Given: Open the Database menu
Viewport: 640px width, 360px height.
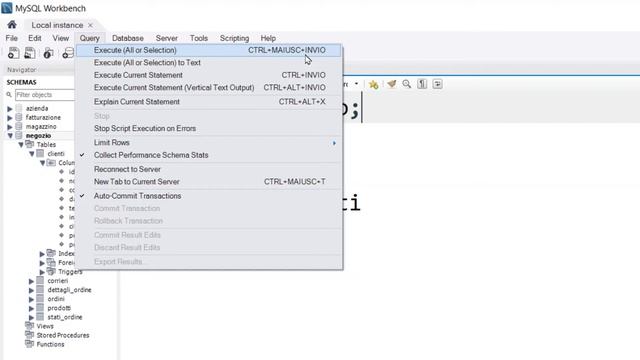Looking at the screenshot, I should click(128, 38).
